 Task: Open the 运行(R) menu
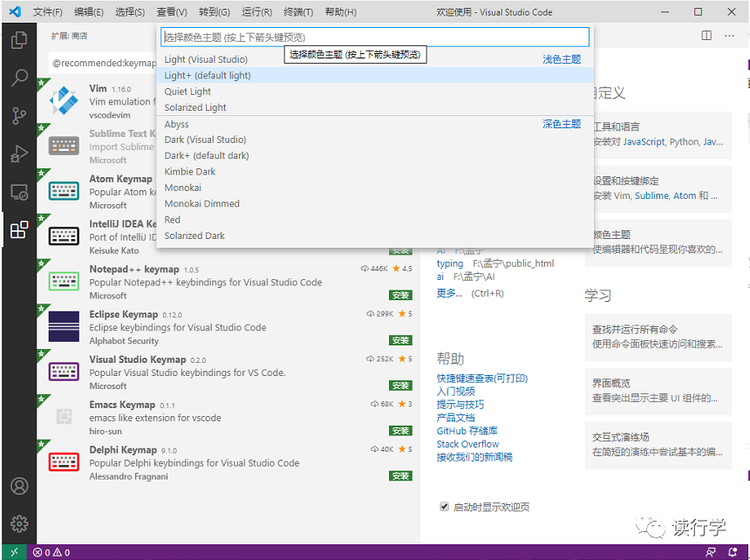(x=256, y=12)
